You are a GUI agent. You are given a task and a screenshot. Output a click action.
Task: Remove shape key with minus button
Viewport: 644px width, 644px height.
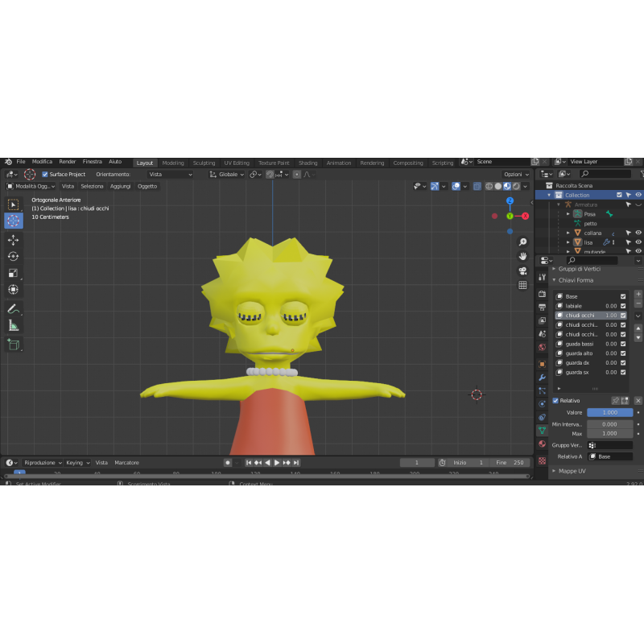(638, 303)
